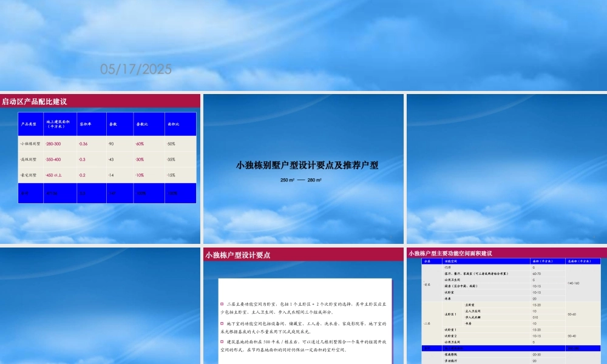This screenshot has height=364, width=607.
Task: Click the 功能空间 column header
Action: pyautogui.click(x=486, y=261)
